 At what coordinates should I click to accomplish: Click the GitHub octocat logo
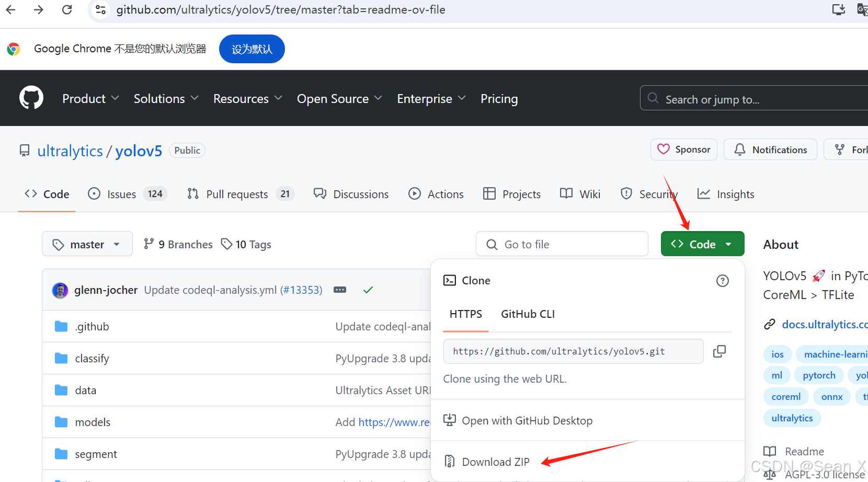click(31, 98)
